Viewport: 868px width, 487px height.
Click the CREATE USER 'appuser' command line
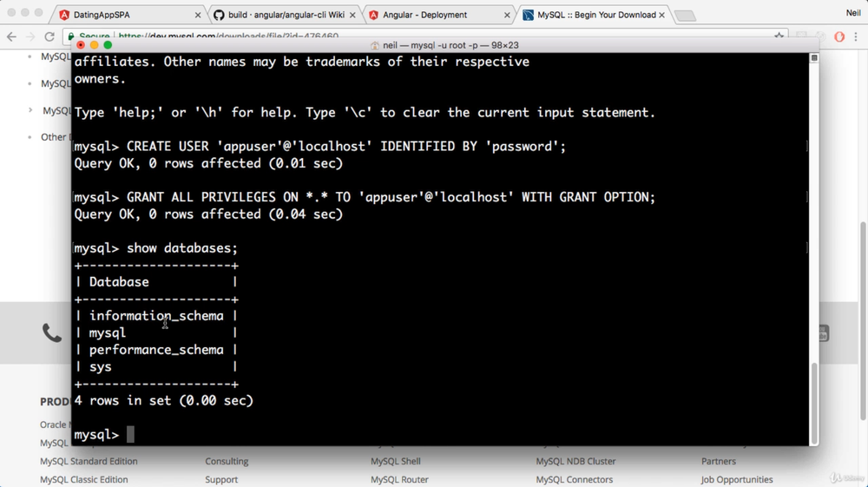[x=320, y=147]
